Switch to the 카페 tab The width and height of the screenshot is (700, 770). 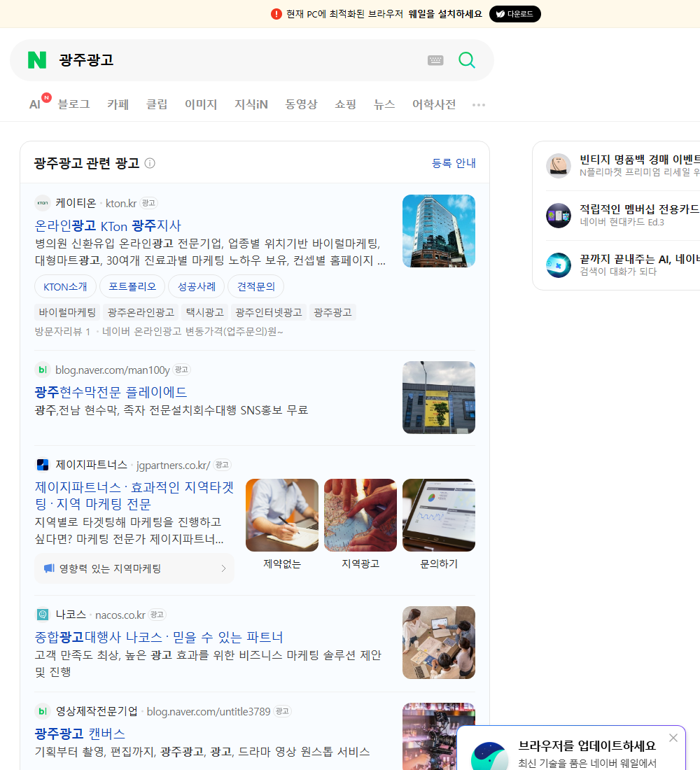(x=118, y=104)
